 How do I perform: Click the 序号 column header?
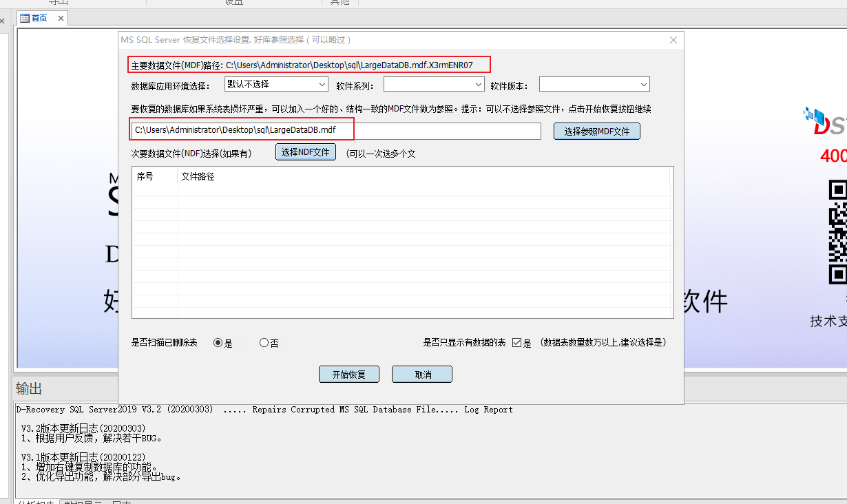155,177
